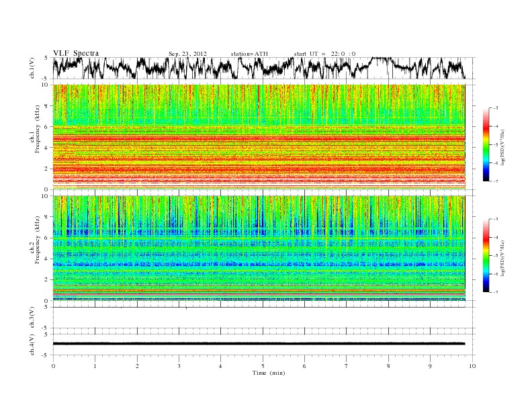Click the "ch.3(V)" y-axis label
Image resolution: width=532 pixels, height=411 pixels.
[32, 318]
